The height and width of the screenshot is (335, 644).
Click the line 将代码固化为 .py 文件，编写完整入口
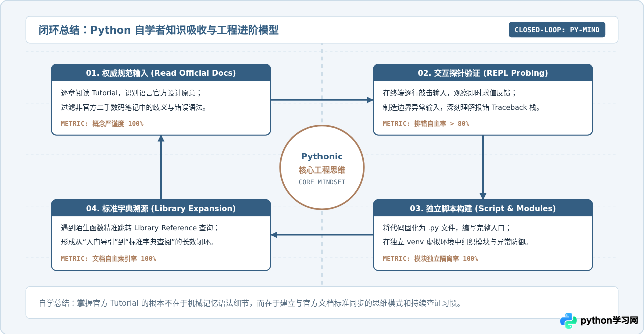[447, 228]
